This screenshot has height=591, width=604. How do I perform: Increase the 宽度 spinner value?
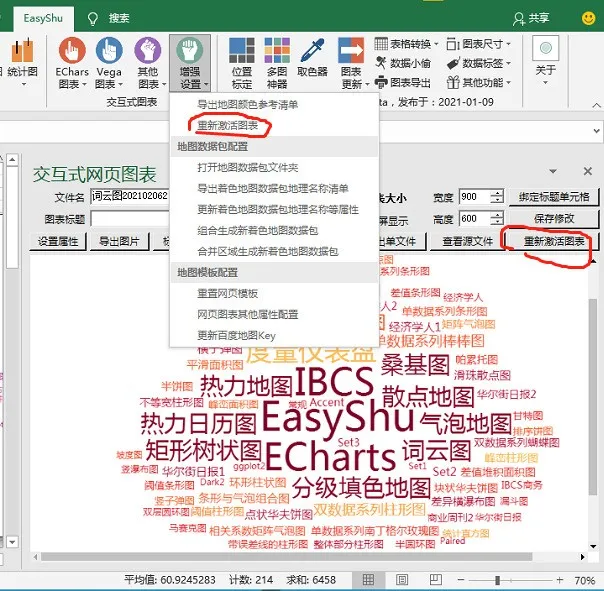pos(497,193)
